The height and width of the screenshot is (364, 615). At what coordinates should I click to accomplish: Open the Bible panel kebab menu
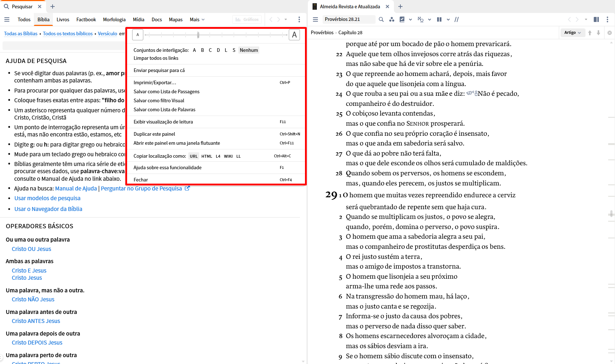[x=607, y=19]
